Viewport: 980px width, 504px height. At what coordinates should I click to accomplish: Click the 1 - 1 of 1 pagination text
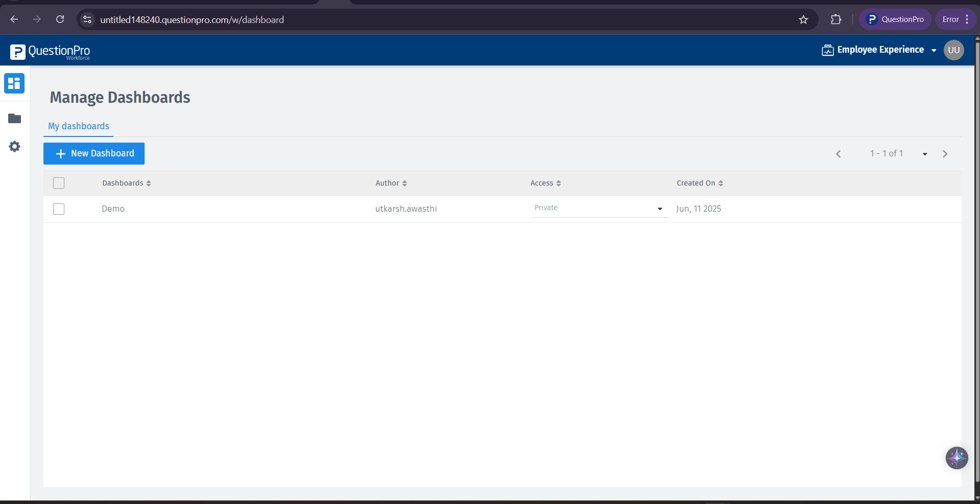coord(886,153)
